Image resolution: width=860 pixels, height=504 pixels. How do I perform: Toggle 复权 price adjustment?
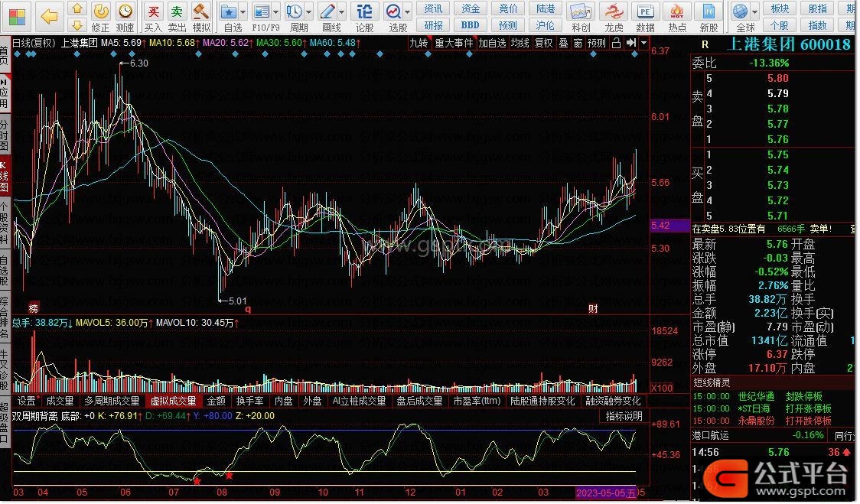point(543,43)
